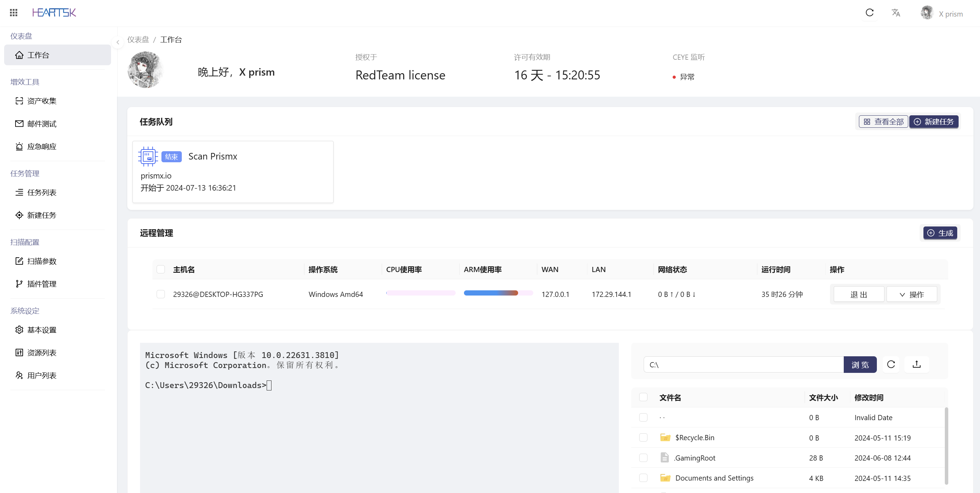Click the C:\ path input field
Screen dimensions: 980x493
tap(743, 364)
